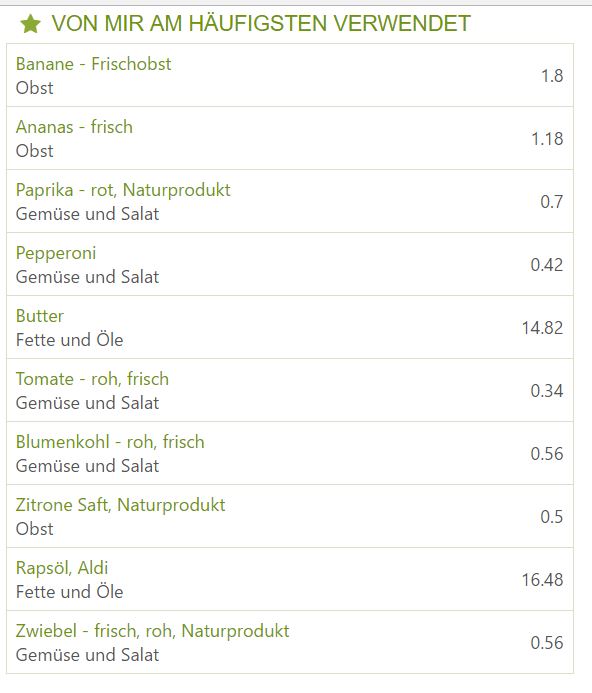Click the green star icon in header

click(x=31, y=24)
